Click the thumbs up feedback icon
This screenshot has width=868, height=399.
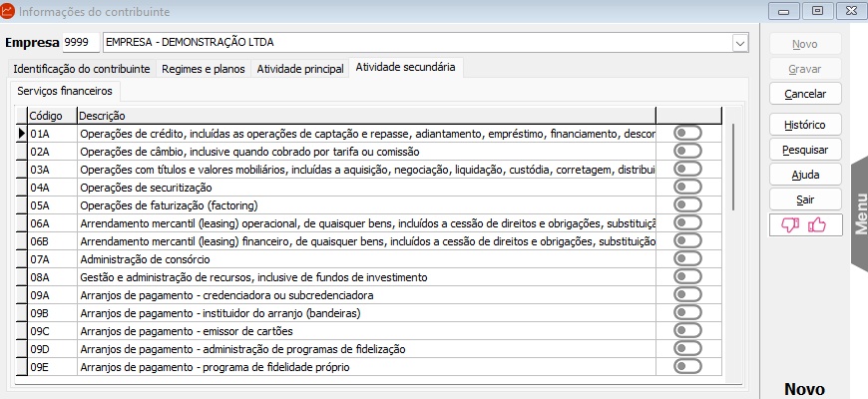click(x=817, y=224)
